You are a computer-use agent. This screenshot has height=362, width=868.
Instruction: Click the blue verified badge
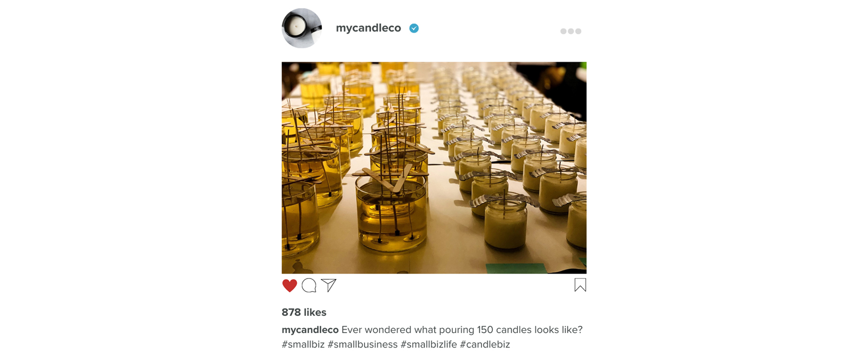tap(414, 28)
